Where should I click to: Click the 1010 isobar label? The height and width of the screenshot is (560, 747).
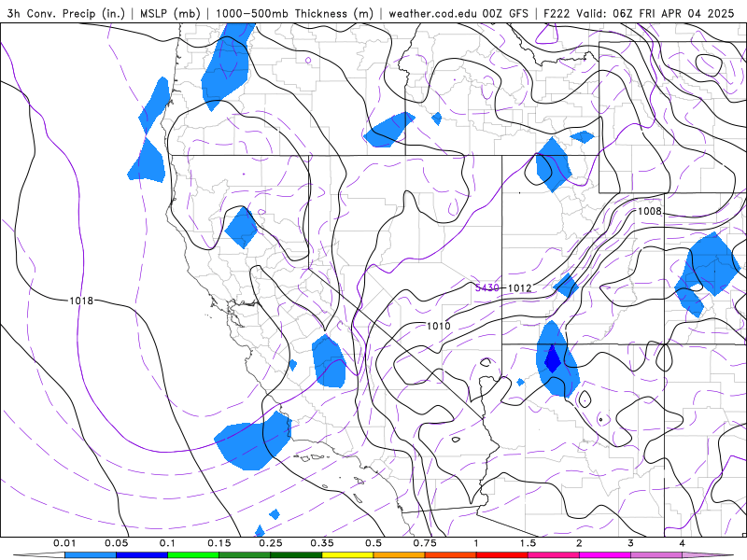coord(438,326)
